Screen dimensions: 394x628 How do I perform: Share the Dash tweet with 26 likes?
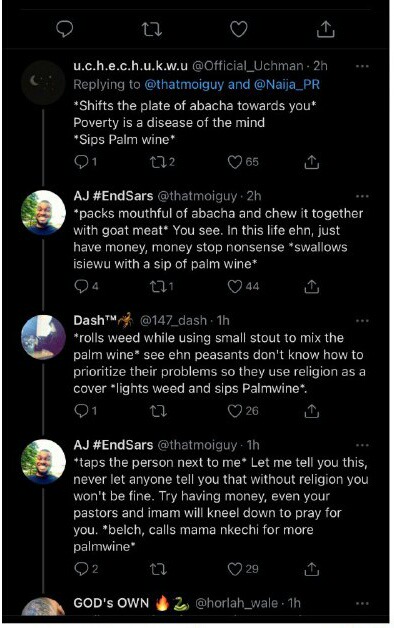coord(311,411)
